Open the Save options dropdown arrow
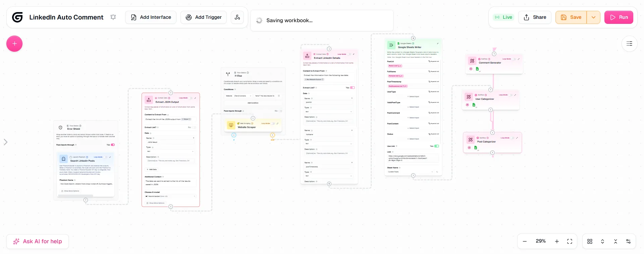 pos(593,17)
